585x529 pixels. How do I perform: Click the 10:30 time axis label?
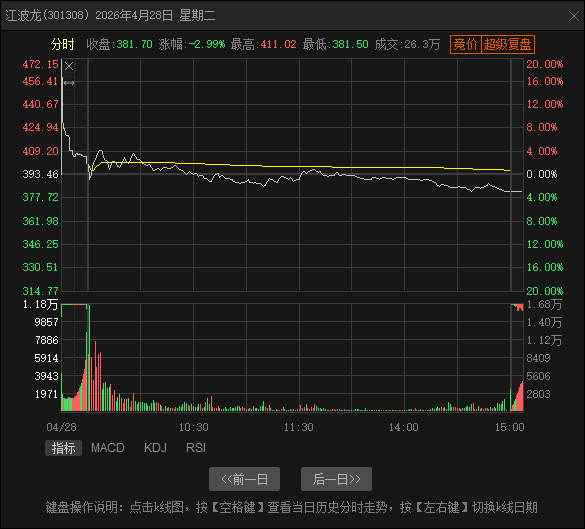(x=194, y=427)
